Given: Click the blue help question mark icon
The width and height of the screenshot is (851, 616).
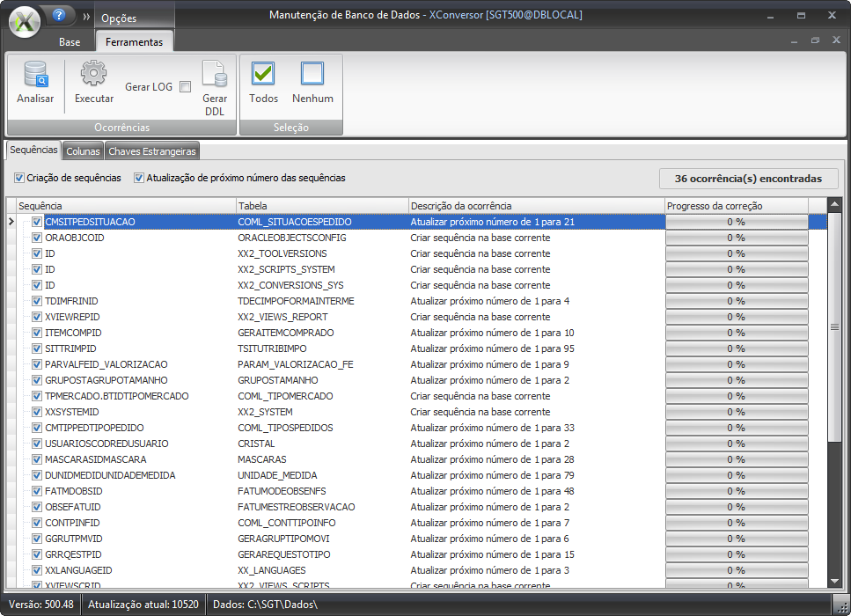Looking at the screenshot, I should (x=59, y=15).
